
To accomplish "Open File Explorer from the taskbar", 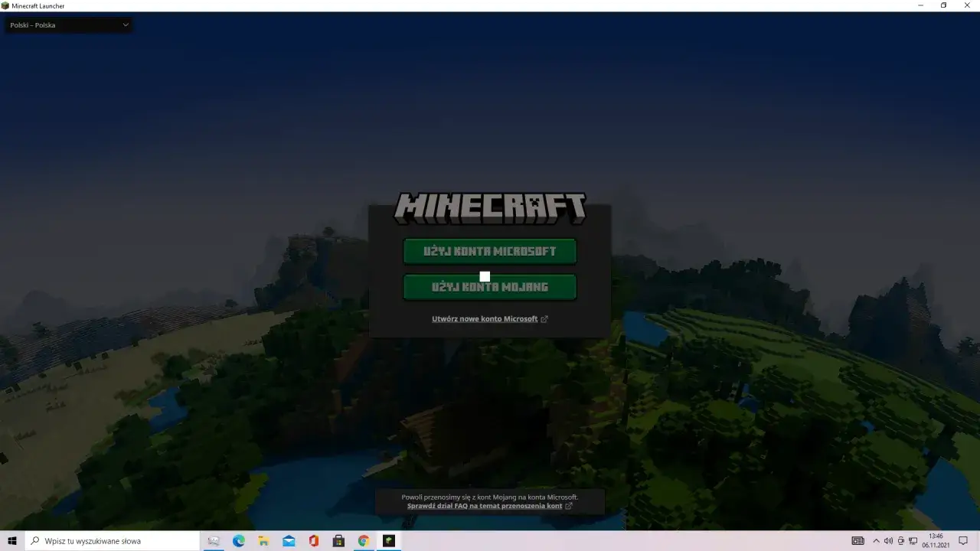I will pyautogui.click(x=263, y=541).
